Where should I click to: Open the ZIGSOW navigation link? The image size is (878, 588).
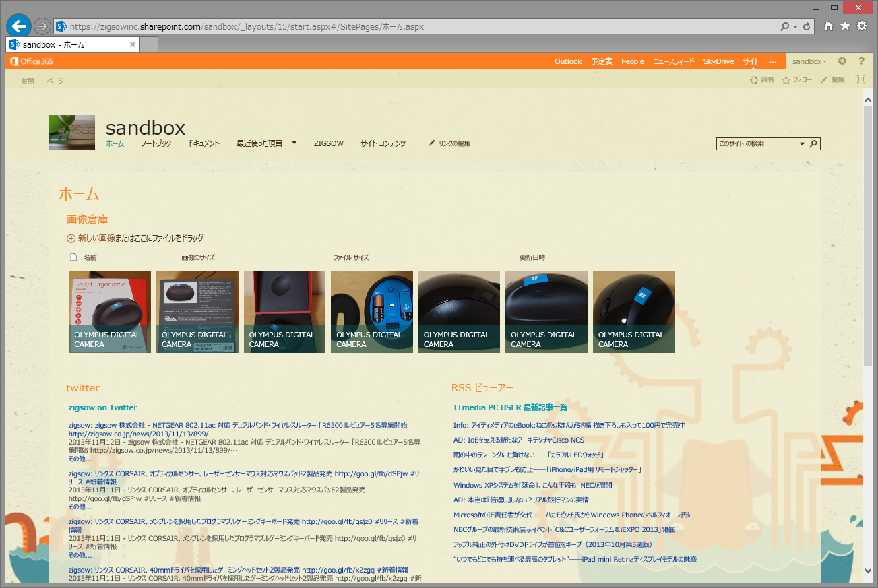[x=329, y=143]
